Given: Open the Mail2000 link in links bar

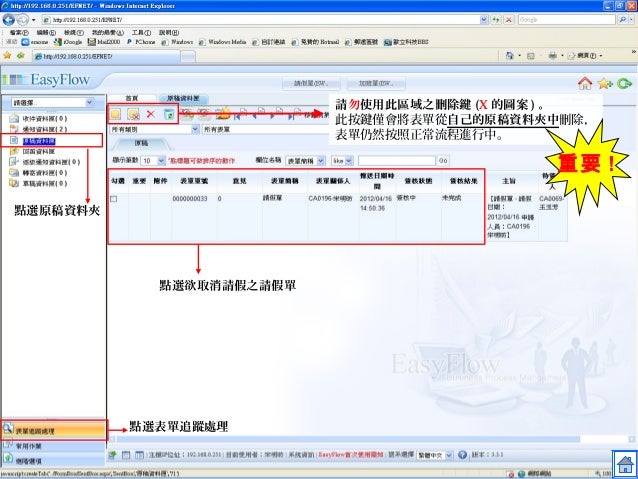Looking at the screenshot, I should point(104,42).
